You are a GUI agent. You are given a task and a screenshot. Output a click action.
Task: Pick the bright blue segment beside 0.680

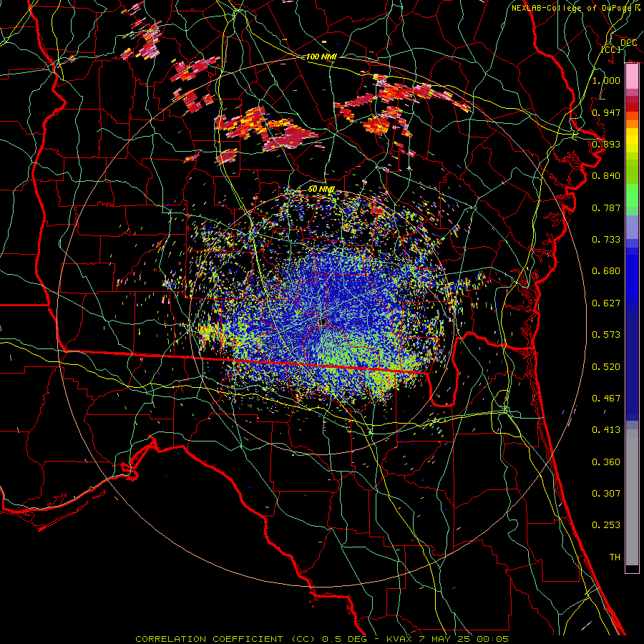[x=632, y=278]
